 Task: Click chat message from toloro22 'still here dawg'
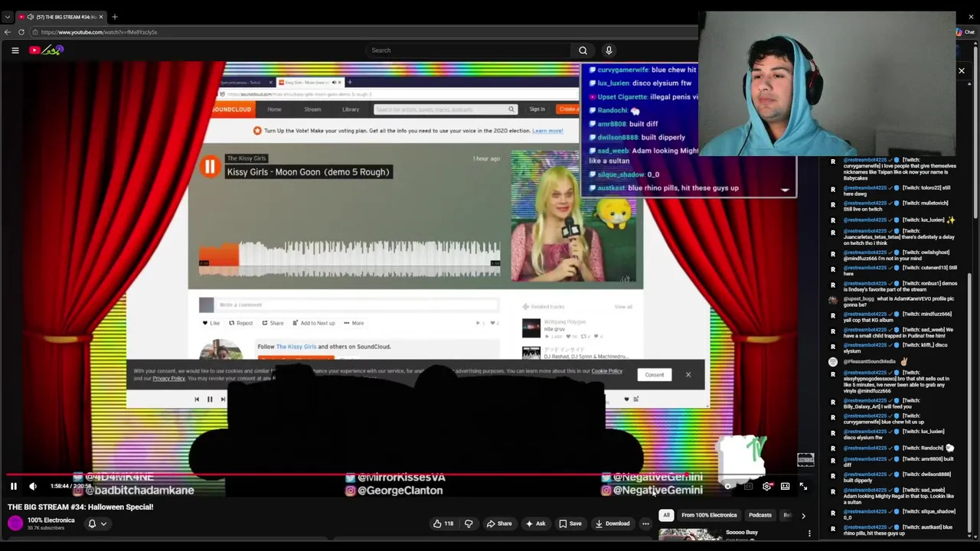pos(897,191)
